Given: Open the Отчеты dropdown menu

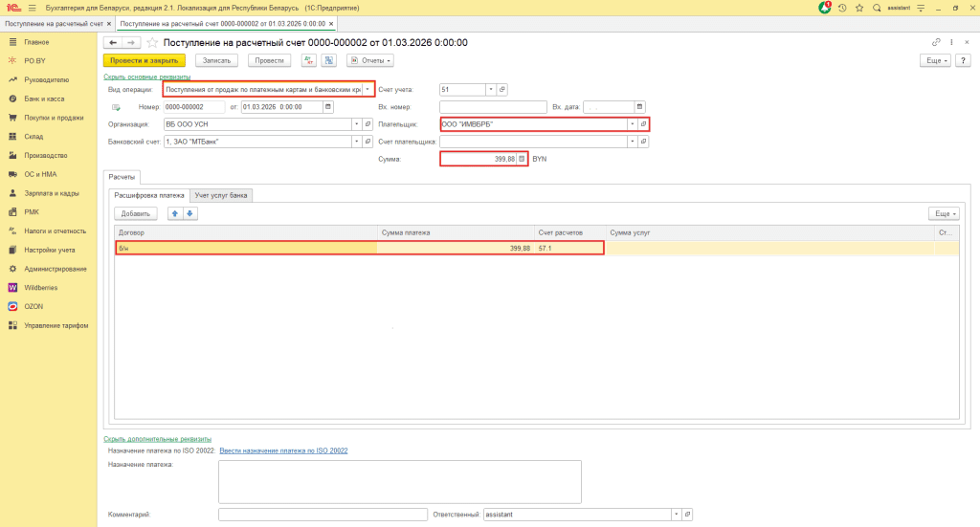Looking at the screenshot, I should pos(370,60).
